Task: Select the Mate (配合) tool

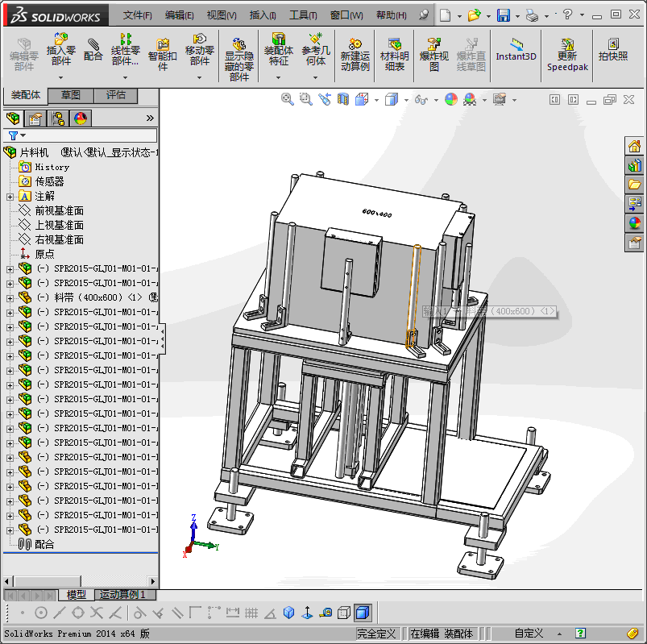Action: 93,48
